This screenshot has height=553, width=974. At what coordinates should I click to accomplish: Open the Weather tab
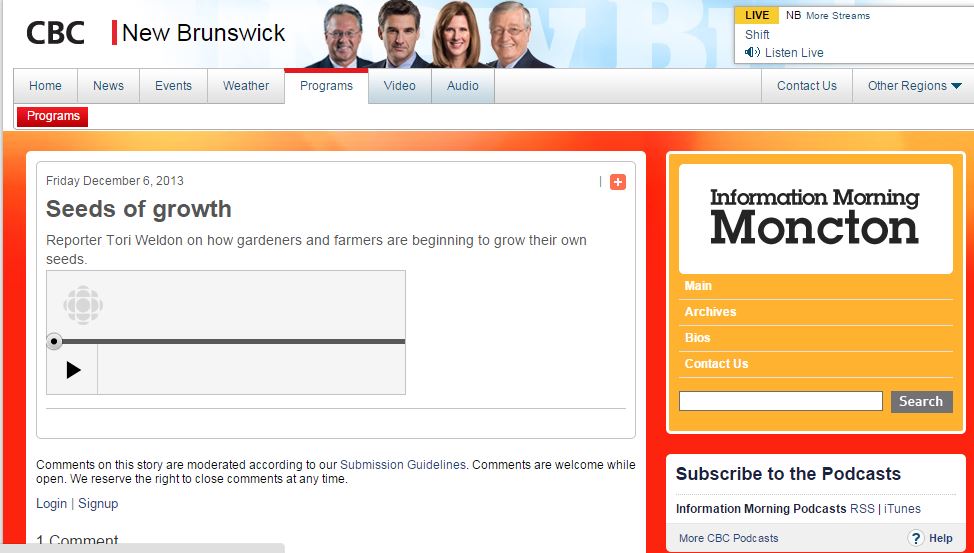[x=246, y=86]
